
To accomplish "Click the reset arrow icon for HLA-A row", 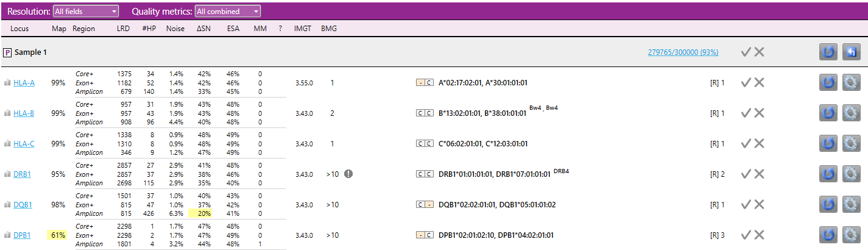I will [x=828, y=82].
